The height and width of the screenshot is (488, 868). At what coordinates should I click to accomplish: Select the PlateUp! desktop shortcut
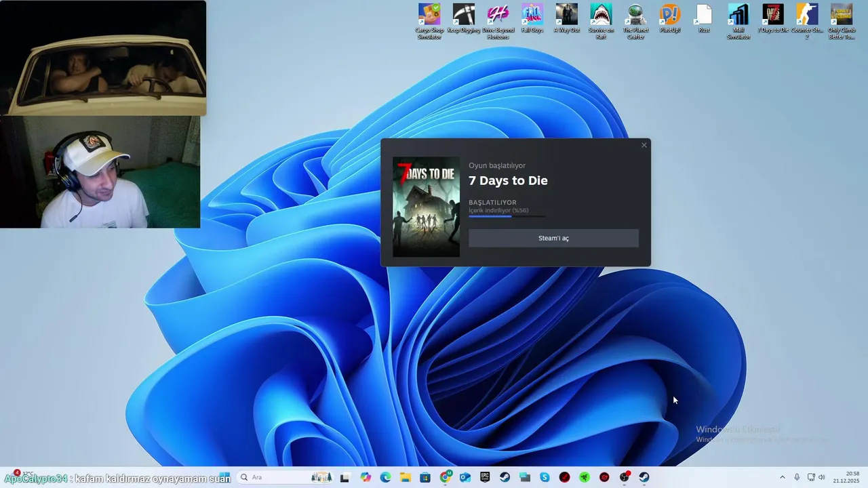coord(670,19)
